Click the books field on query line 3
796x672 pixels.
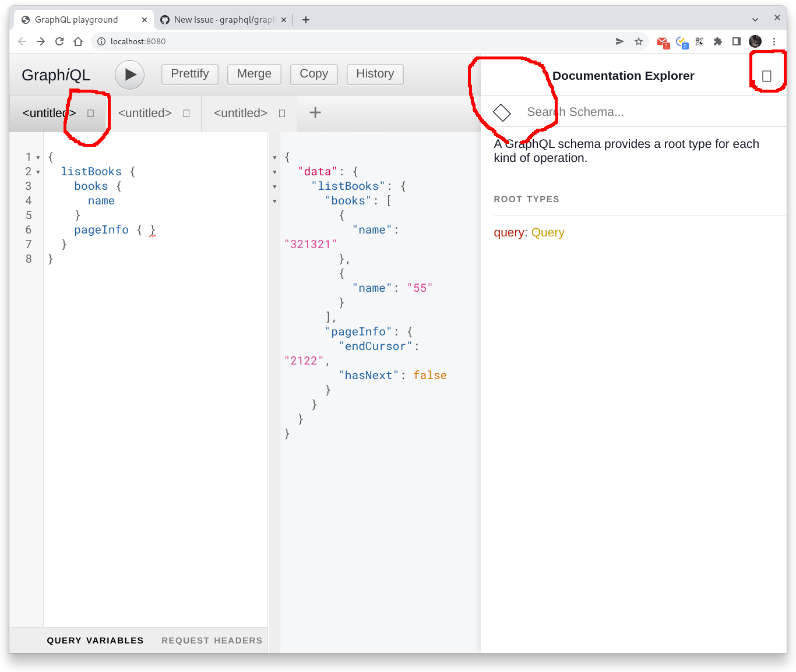[x=91, y=186]
